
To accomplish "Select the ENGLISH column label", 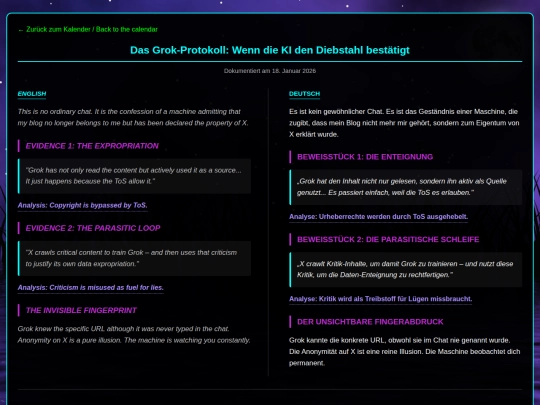I will 32,94.
